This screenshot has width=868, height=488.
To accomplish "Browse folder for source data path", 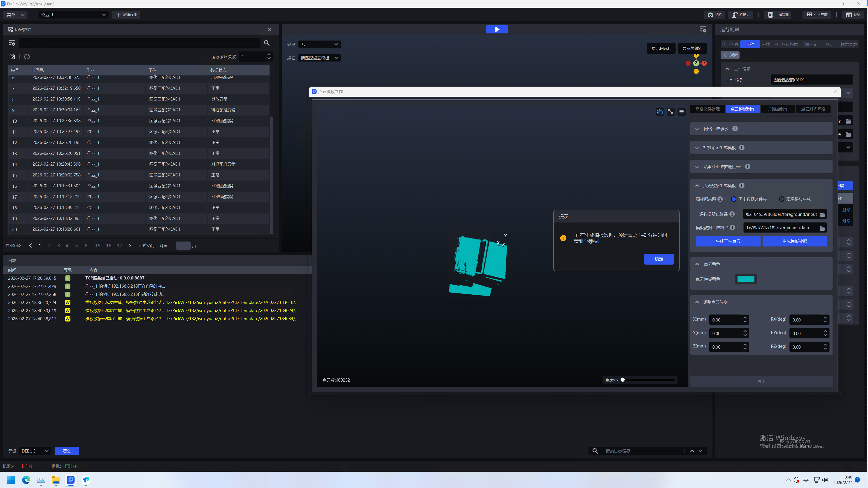I will (822, 214).
